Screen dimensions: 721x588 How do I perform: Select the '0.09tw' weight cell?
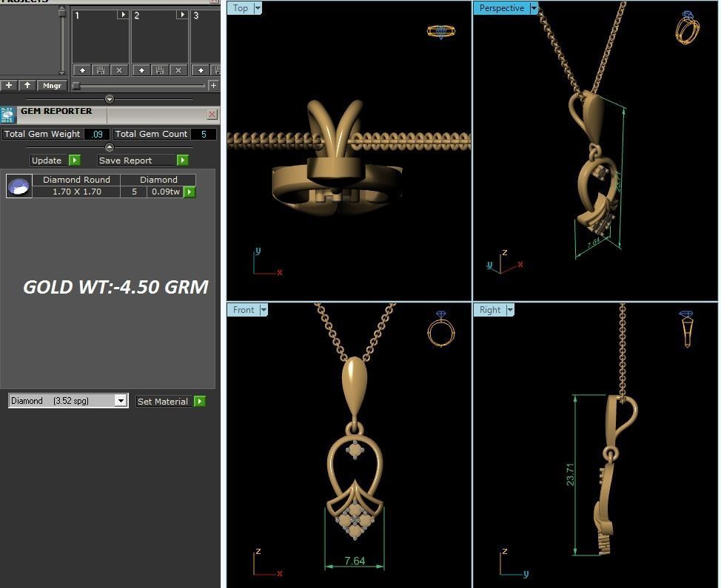(x=166, y=192)
